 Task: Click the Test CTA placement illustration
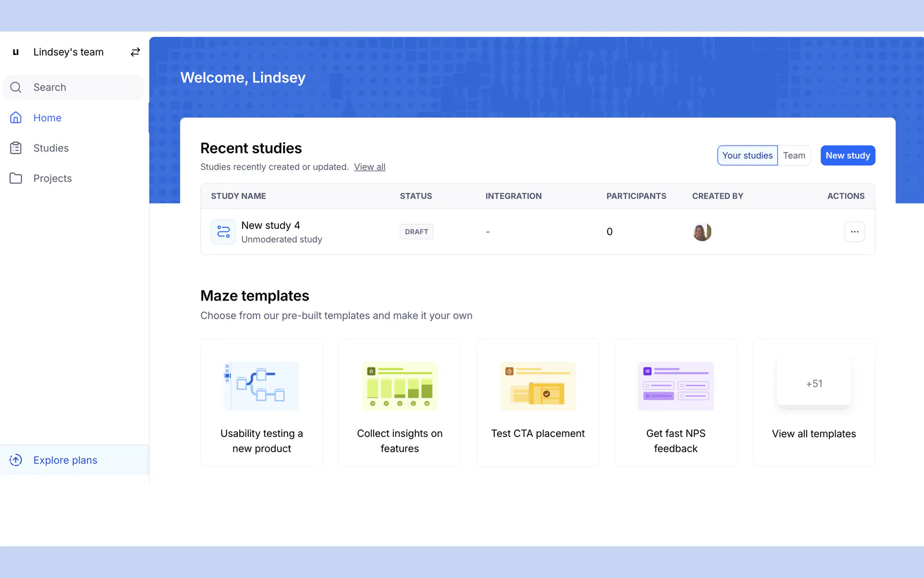538,386
